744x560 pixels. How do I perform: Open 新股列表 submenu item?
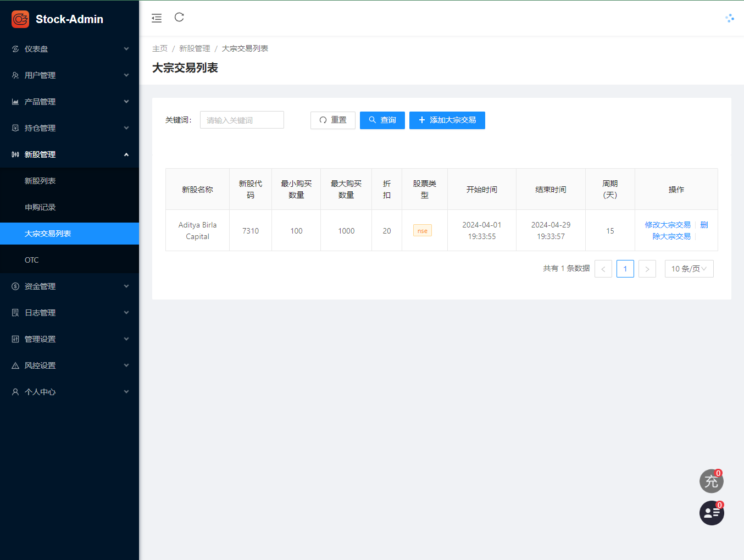40,181
